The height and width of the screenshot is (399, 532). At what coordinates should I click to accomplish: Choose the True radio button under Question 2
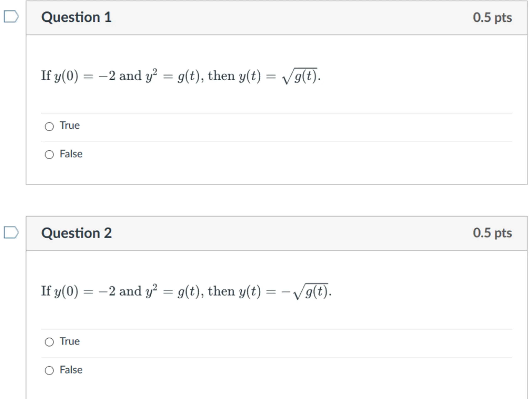[49, 342]
